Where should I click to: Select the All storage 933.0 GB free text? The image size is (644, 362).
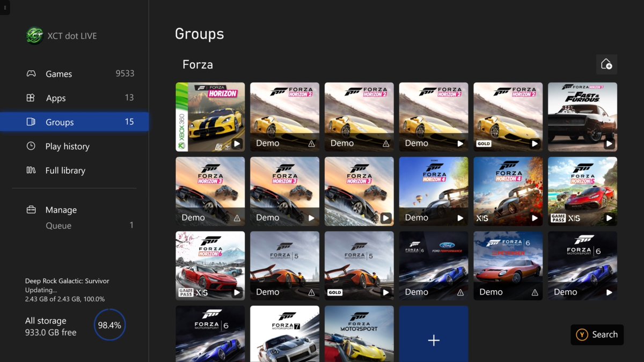point(51,327)
